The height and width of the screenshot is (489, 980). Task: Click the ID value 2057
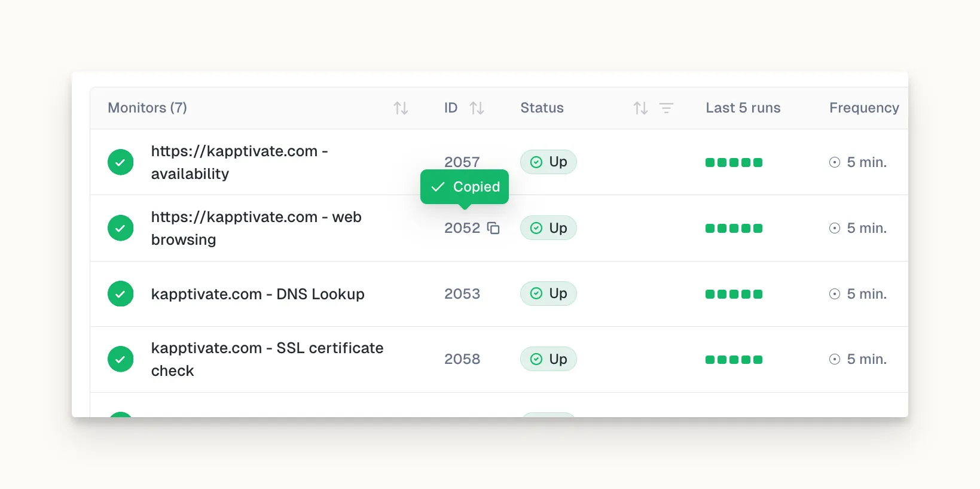(x=462, y=162)
